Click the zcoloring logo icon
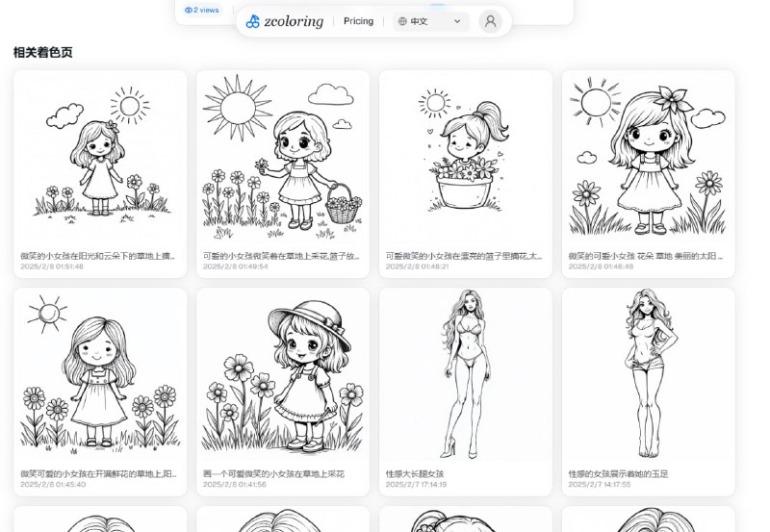770x532 pixels. (x=252, y=21)
